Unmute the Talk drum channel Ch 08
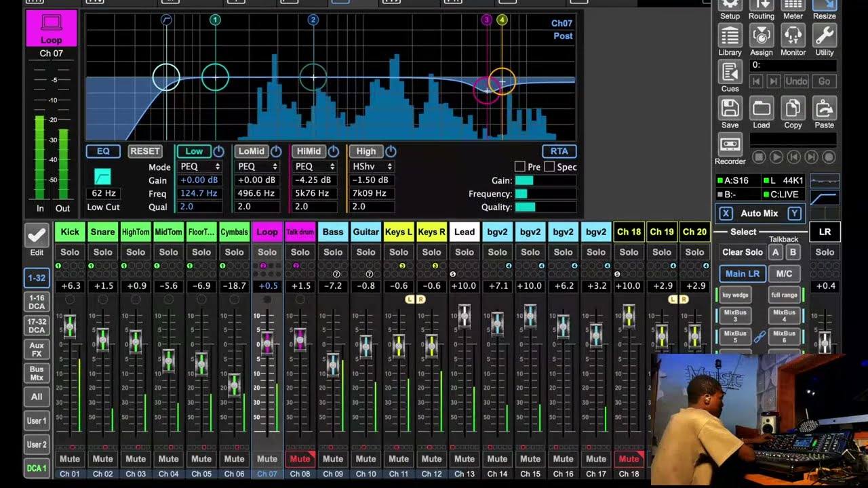 (x=300, y=459)
